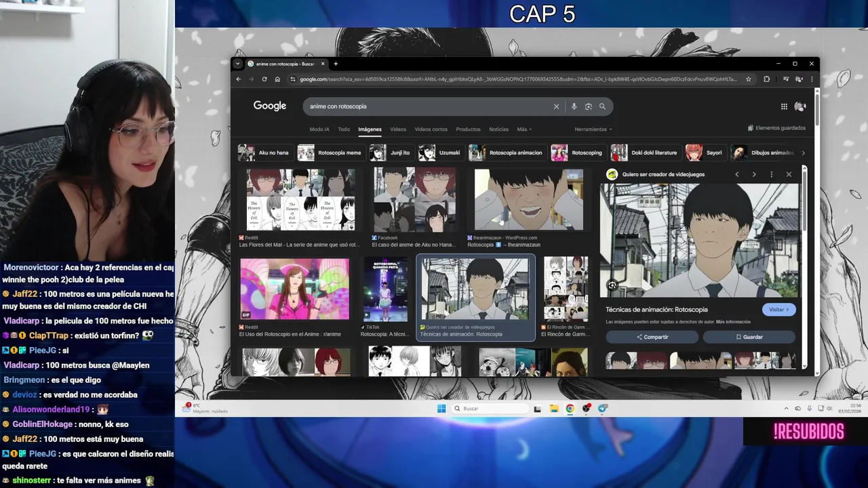Switch to the Vídeos tab
This screenshot has height=488, width=868.
coord(398,129)
